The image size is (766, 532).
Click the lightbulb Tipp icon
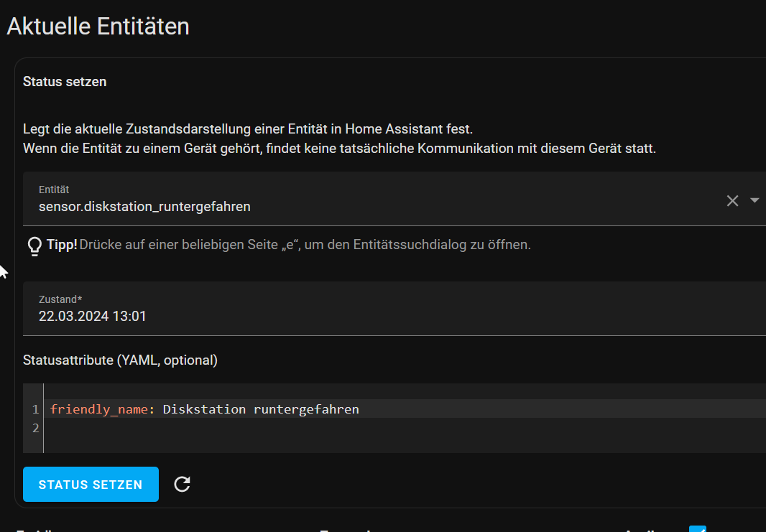[x=34, y=246]
